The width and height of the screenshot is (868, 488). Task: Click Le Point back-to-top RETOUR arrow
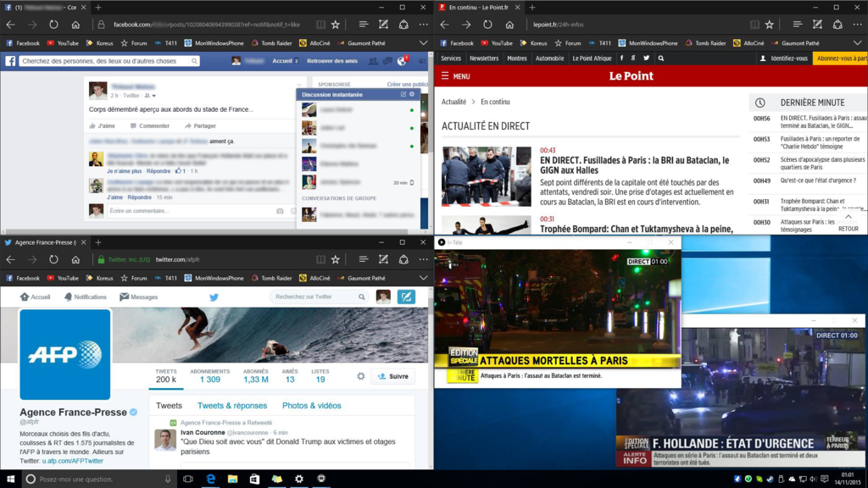(x=848, y=223)
